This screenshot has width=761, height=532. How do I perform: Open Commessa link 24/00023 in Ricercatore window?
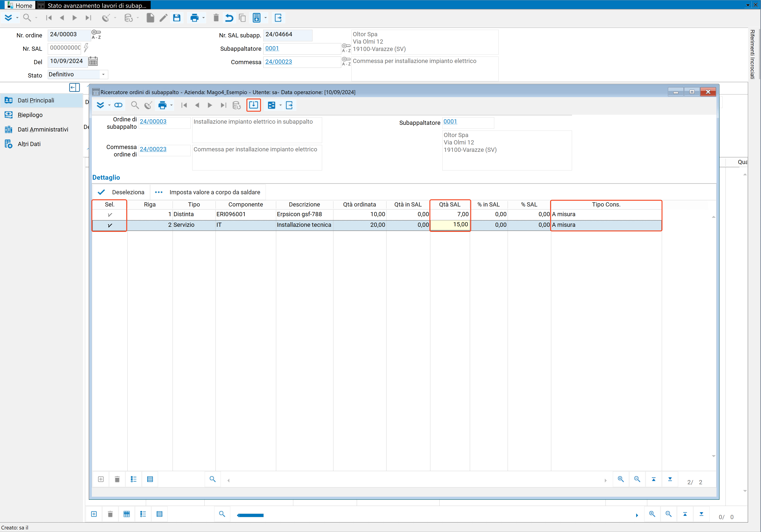(153, 149)
